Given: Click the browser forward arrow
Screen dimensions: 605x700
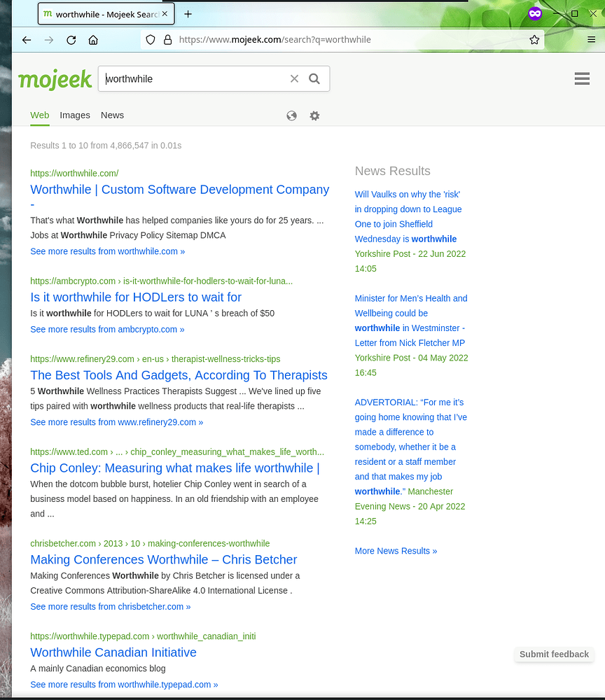Looking at the screenshot, I should [49, 40].
